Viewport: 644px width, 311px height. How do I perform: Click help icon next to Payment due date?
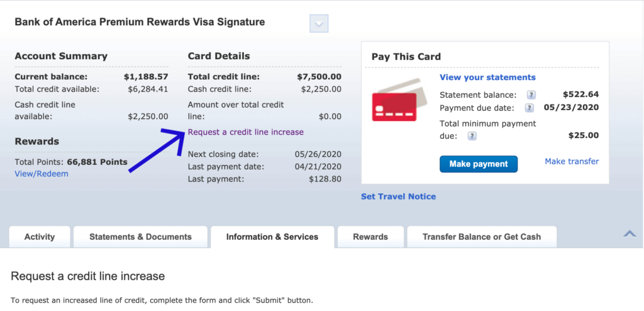pos(530,108)
